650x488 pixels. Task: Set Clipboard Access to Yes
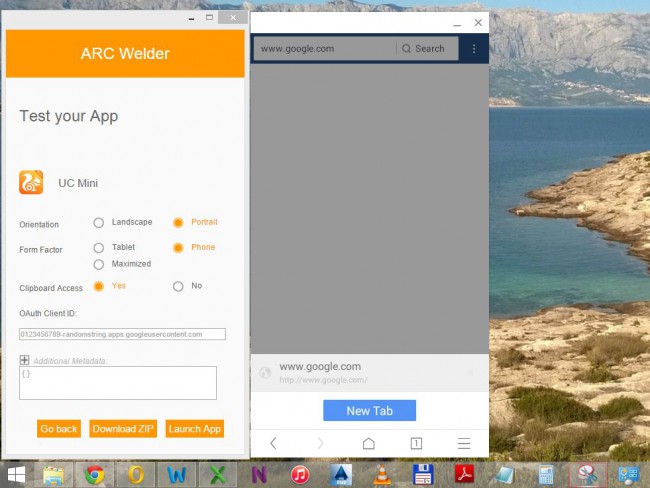[99, 286]
